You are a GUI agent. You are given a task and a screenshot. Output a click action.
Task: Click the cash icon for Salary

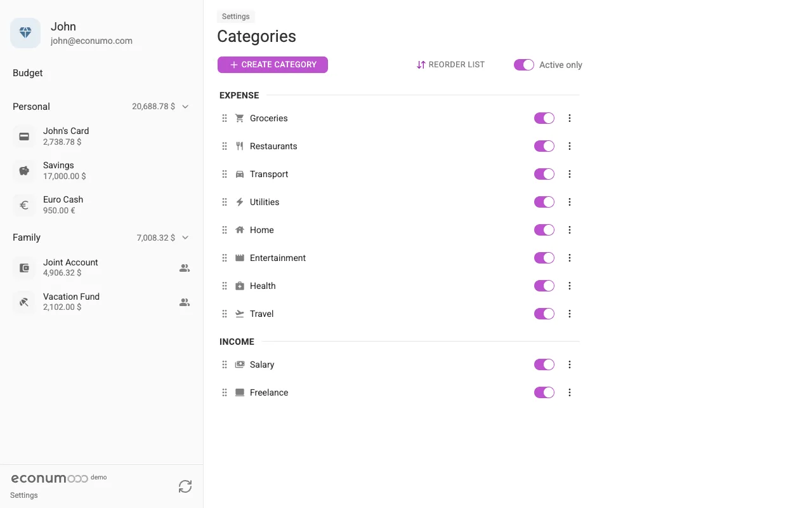tap(240, 364)
